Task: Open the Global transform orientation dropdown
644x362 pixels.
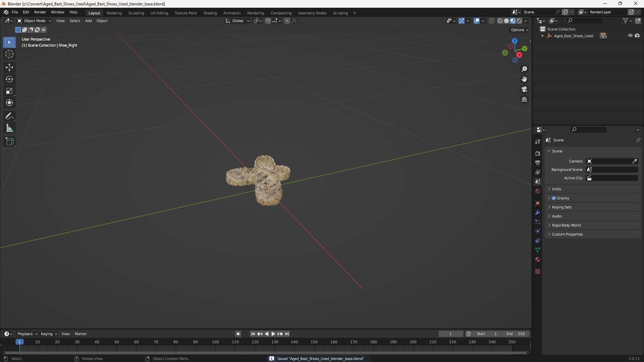Action: pos(237,21)
